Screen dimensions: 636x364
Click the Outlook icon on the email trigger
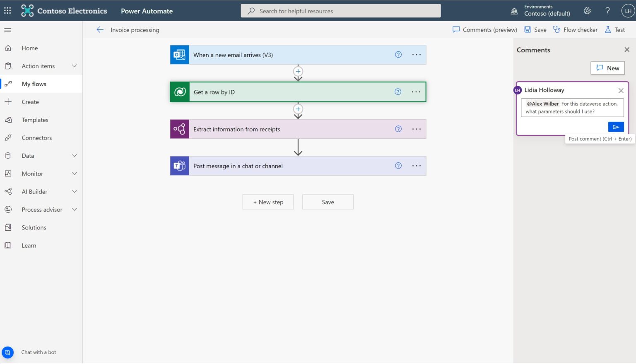(179, 54)
